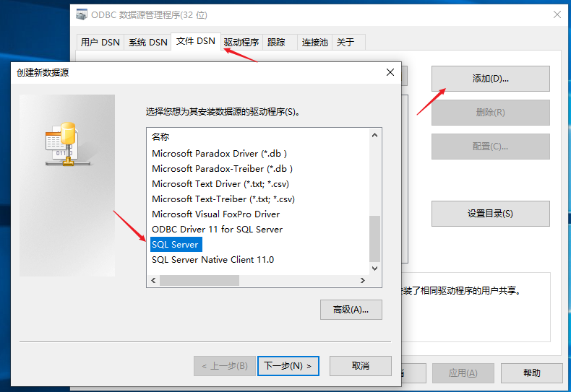Switch to the 系统 DSN tab
This screenshot has width=571, height=392.
coord(148,42)
